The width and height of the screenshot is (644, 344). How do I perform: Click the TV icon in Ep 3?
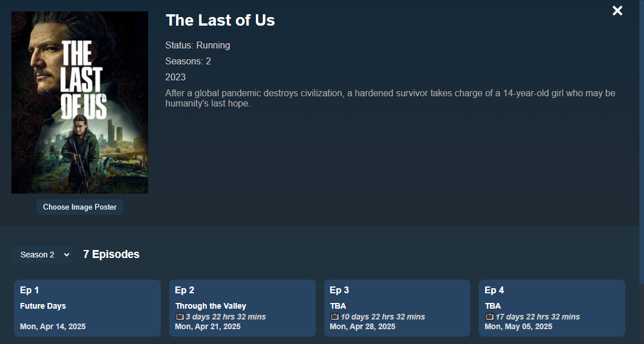tap(335, 317)
